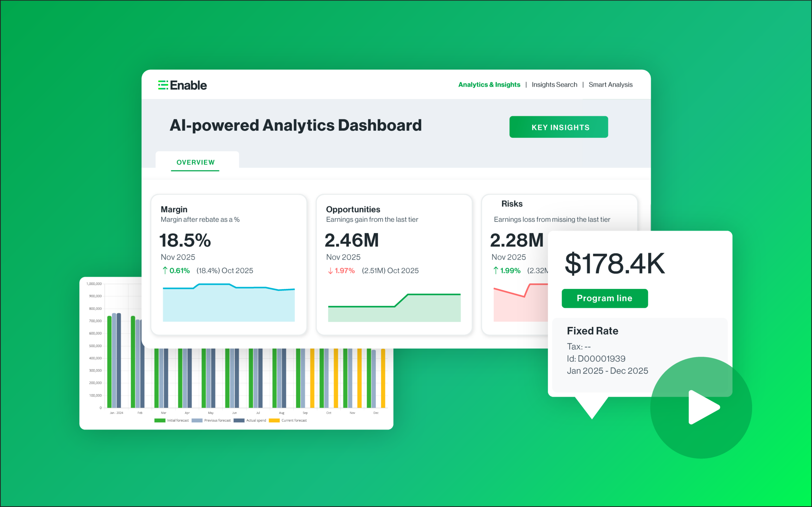Click the KEY INSIGHTS button
The width and height of the screenshot is (812, 507).
[559, 127]
